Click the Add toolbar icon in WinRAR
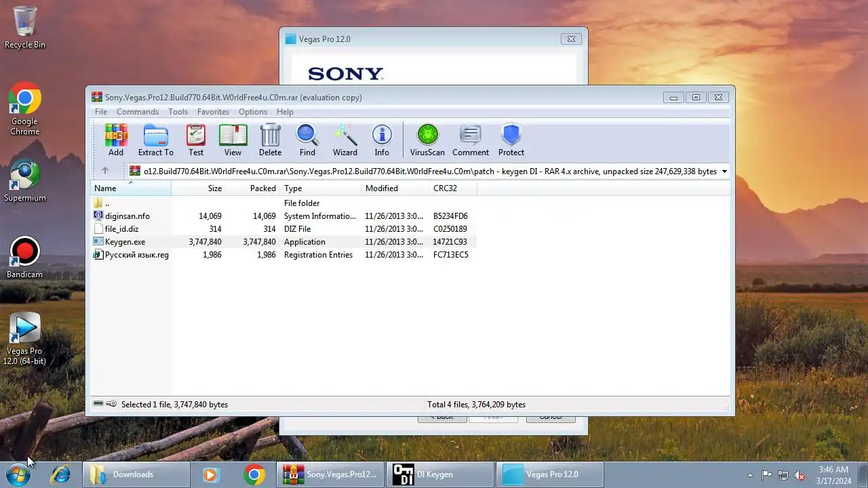 (116, 140)
